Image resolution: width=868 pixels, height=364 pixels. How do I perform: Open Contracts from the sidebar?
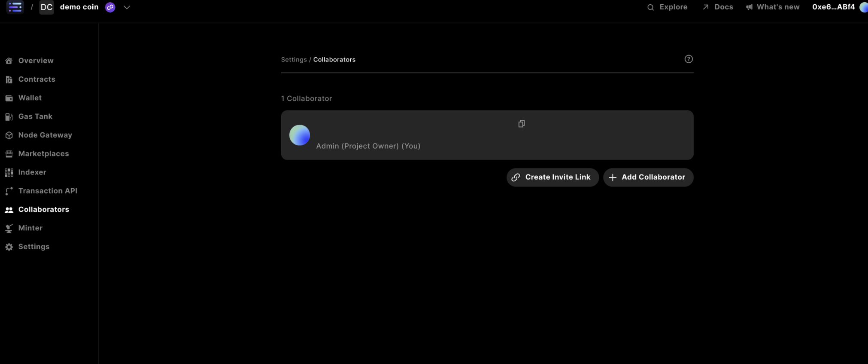click(36, 80)
